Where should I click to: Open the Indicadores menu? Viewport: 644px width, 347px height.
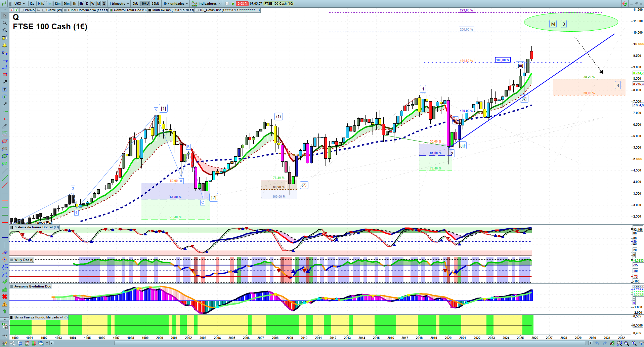tap(204, 4)
